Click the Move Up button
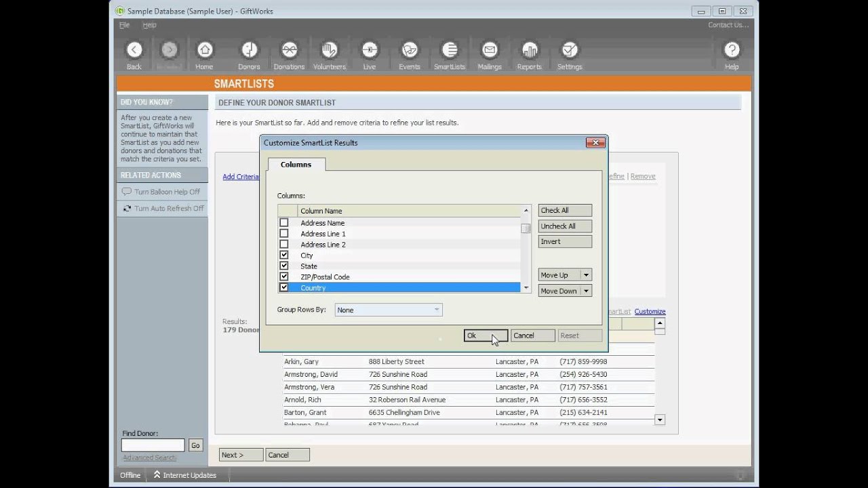This screenshot has height=488, width=868. 559,275
